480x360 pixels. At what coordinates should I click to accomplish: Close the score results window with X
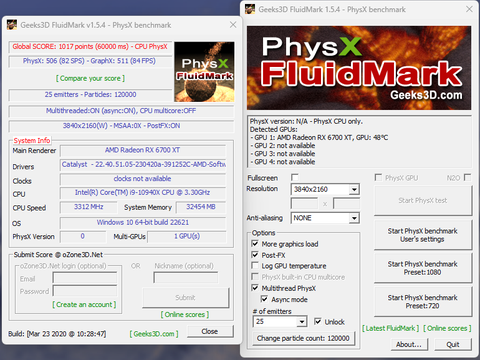[233, 25]
